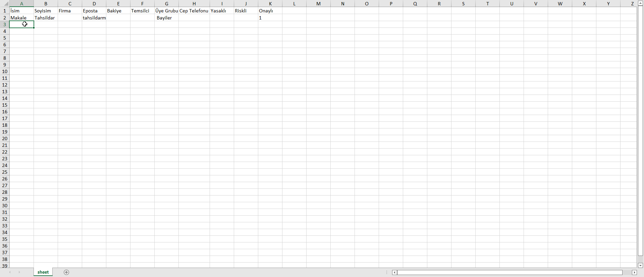
Task: Click horizontal scrollbar right arrow
Action: click(634, 272)
